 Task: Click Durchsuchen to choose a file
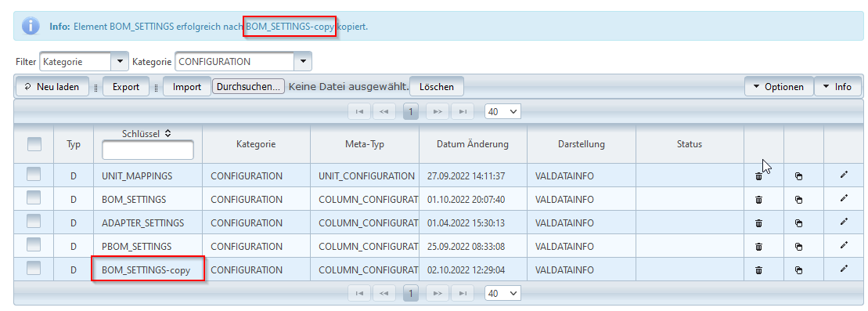coord(249,86)
